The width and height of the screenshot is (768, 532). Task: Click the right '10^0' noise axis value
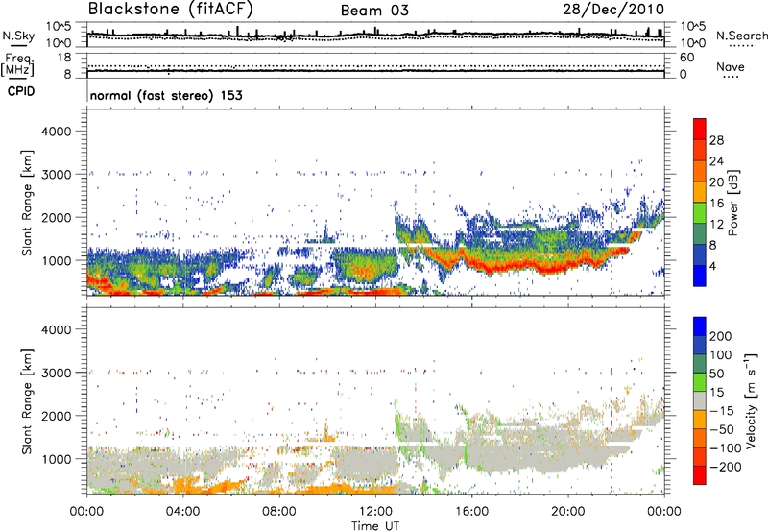coord(692,42)
